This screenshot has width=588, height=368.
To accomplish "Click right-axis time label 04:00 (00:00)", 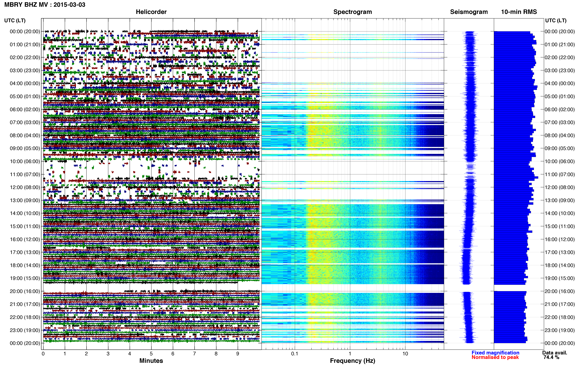I will (x=560, y=83).
